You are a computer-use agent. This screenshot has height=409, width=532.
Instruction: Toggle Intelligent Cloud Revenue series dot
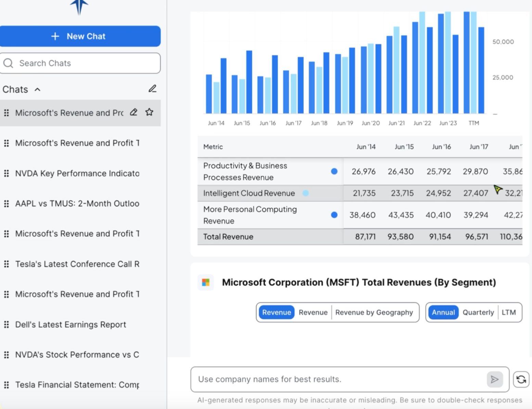pos(306,193)
